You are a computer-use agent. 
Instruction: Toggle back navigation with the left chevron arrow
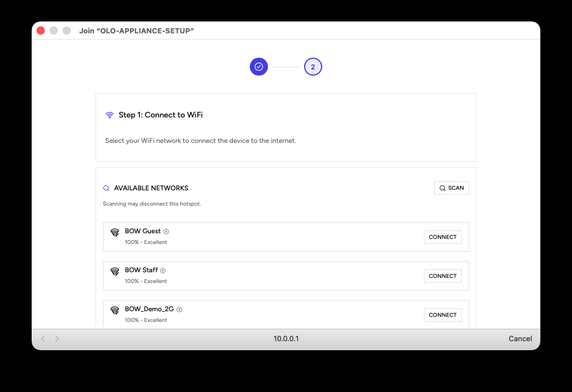(x=43, y=338)
